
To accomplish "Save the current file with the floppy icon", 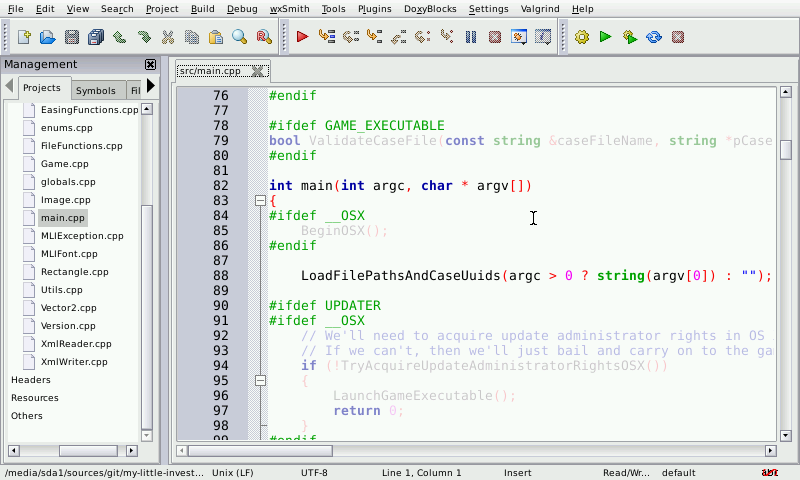I will click(x=71, y=37).
